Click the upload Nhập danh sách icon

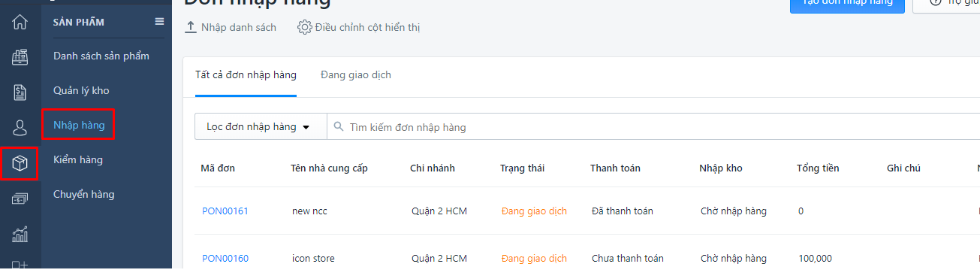pos(190,27)
